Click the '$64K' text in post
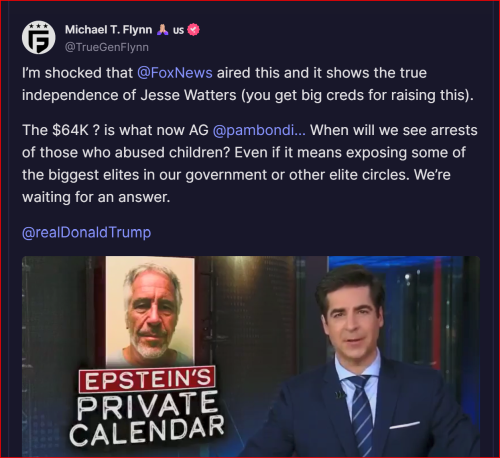500x458 pixels. click(70, 130)
